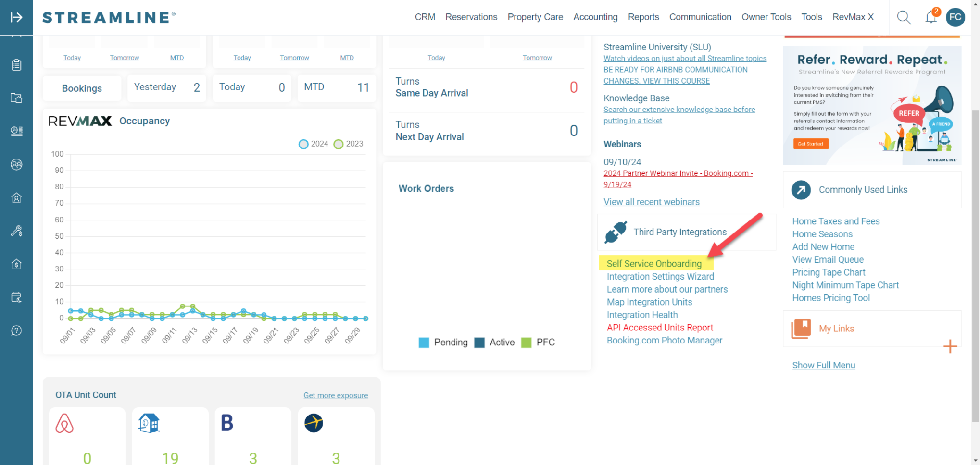Screen dimensions: 980x465
Task: Open the Accounting menu
Action: point(595,17)
